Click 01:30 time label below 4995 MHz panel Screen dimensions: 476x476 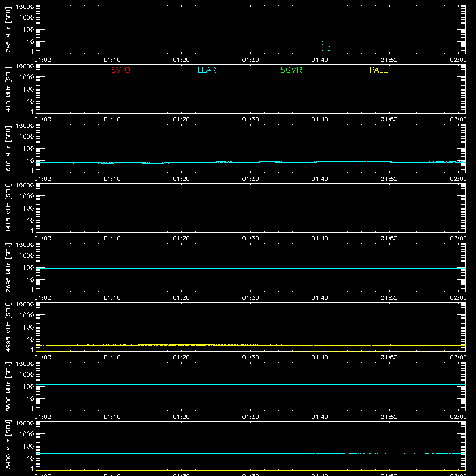(250, 358)
